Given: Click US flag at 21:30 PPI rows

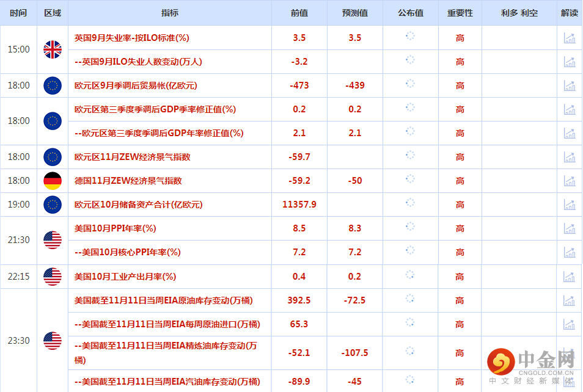Looking at the screenshot, I should click(53, 240).
